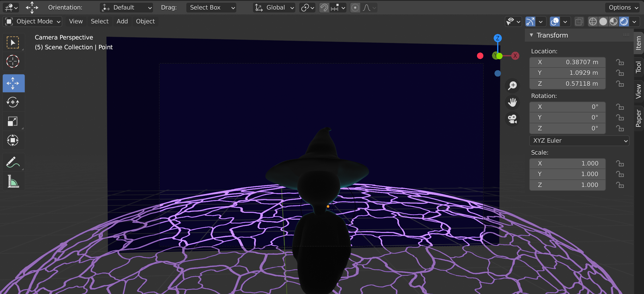Activate the Rotate tool
644x294 pixels.
[13, 102]
